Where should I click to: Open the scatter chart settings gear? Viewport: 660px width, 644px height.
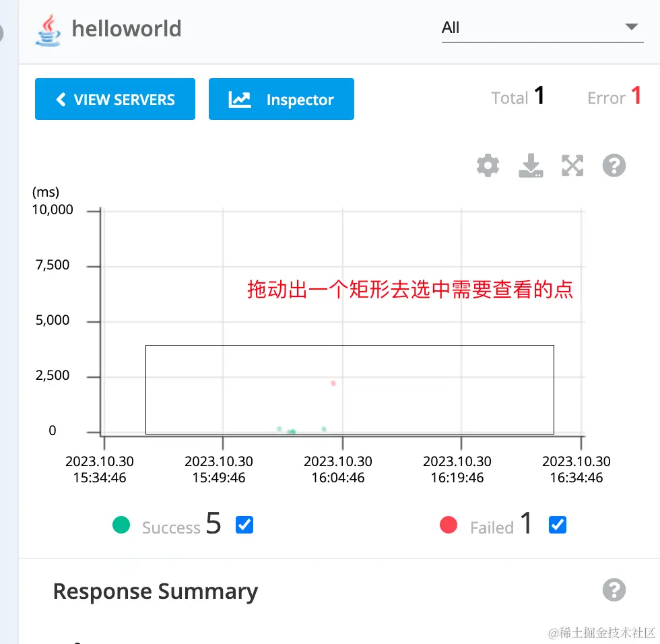tap(488, 166)
